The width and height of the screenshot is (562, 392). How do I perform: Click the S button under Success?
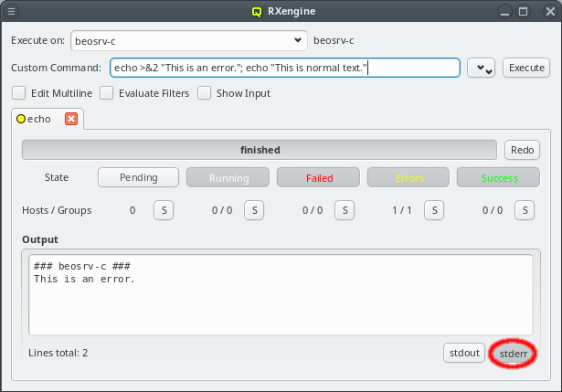pyautogui.click(x=525, y=210)
